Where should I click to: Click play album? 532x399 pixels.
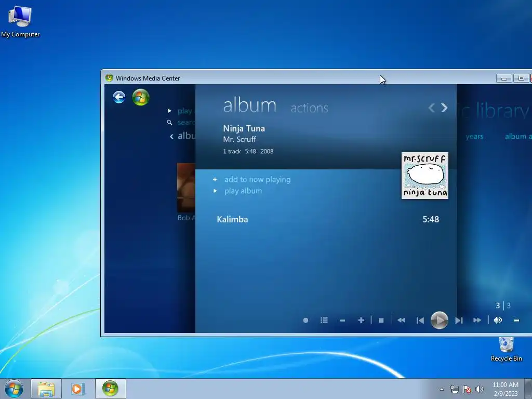coord(243,191)
